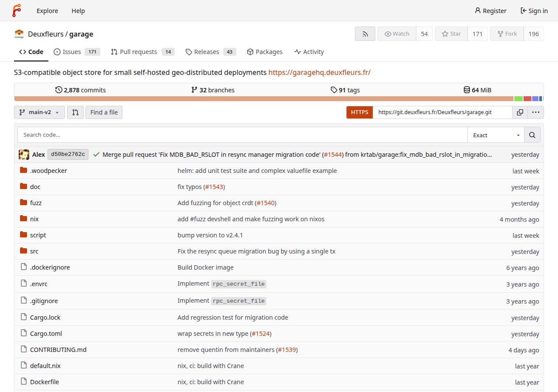Screen dimensions: 558x392
Task: View the 32 branches list
Action: tap(213, 90)
